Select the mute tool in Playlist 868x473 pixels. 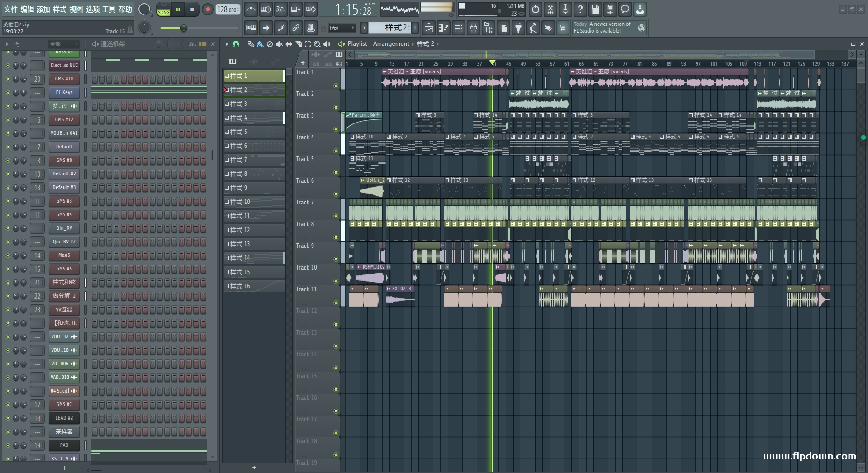279,44
